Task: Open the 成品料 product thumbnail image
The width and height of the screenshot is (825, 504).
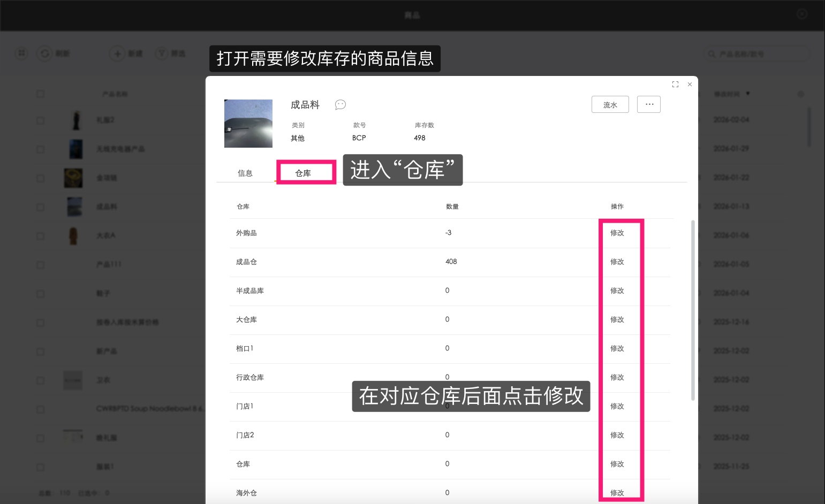Action: (x=248, y=123)
